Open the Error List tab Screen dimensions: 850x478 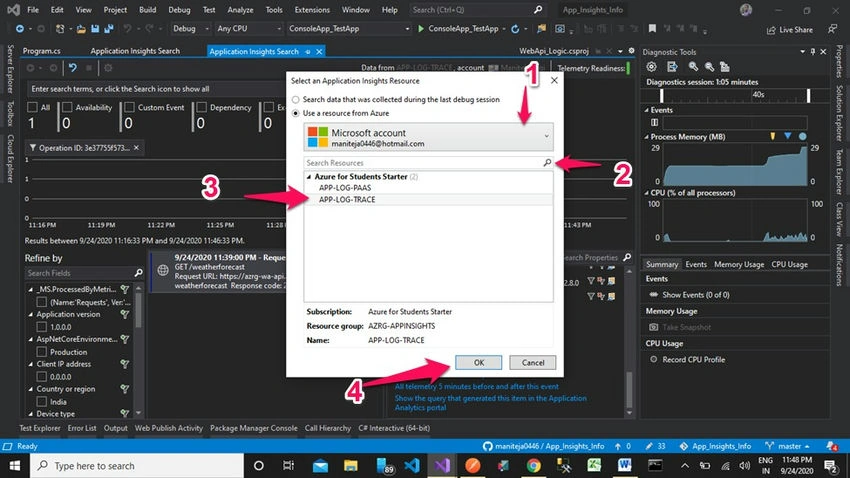pos(82,428)
